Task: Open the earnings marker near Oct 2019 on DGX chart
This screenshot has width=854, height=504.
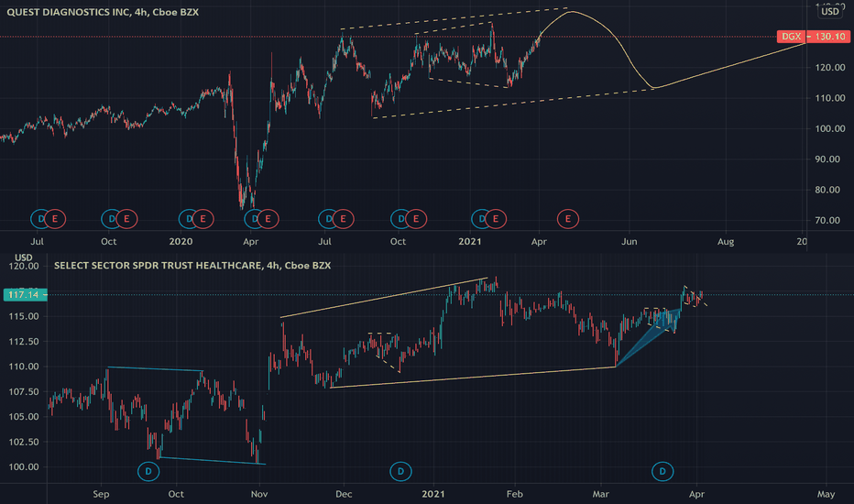Action: pyautogui.click(x=126, y=219)
